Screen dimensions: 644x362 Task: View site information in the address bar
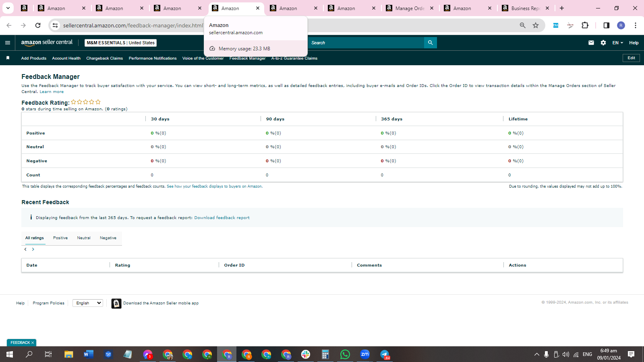click(x=55, y=25)
